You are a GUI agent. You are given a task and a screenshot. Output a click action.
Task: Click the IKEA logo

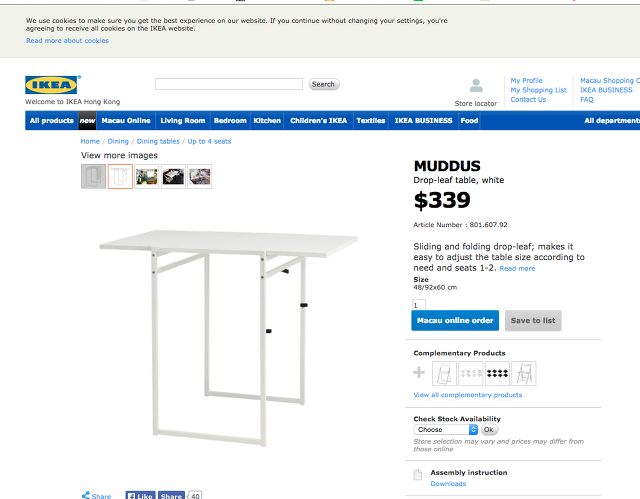pos(53,85)
